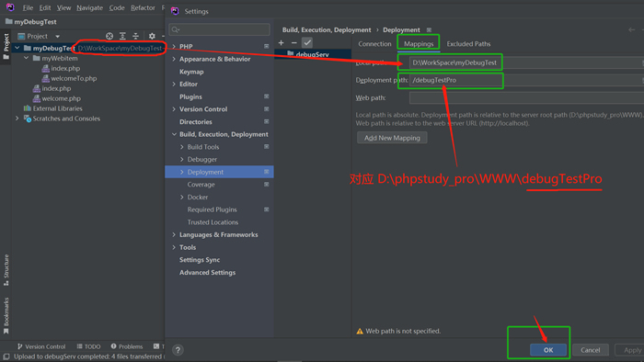Click the locate file target icon in Project panel
This screenshot has height=362, width=644.
click(109, 36)
